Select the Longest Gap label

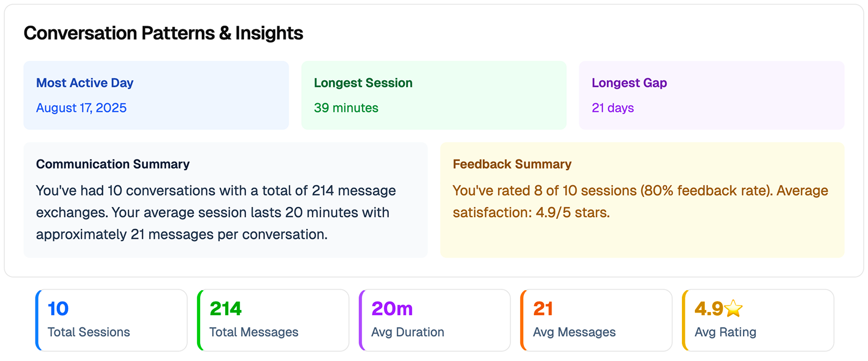(629, 83)
